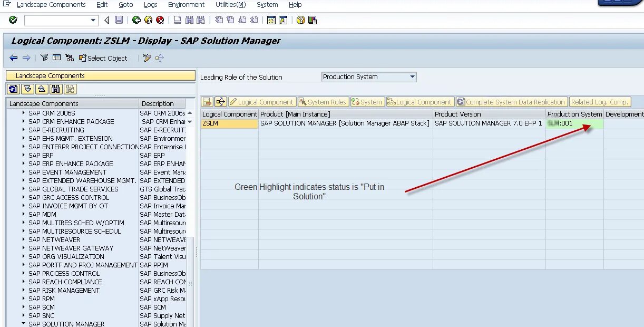Click the Find Next binoculars icon in the standard toolbar
The width and height of the screenshot is (644, 327).
(200, 20)
